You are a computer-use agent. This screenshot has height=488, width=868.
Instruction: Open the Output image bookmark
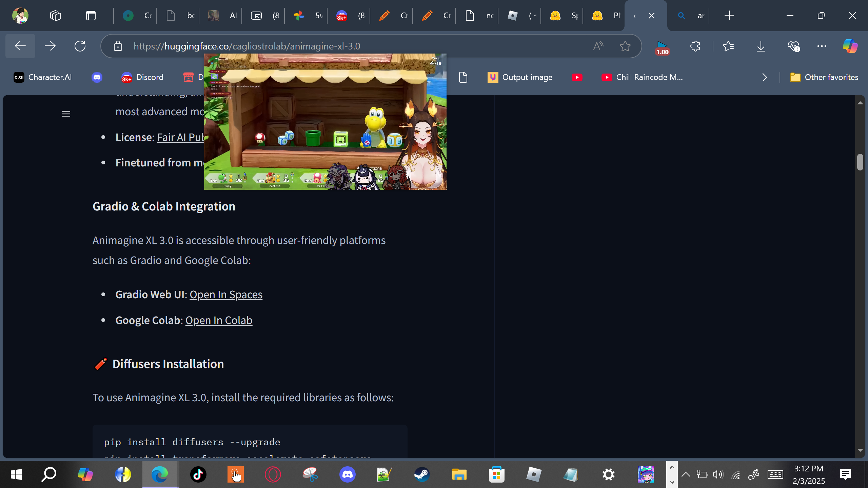(520, 77)
